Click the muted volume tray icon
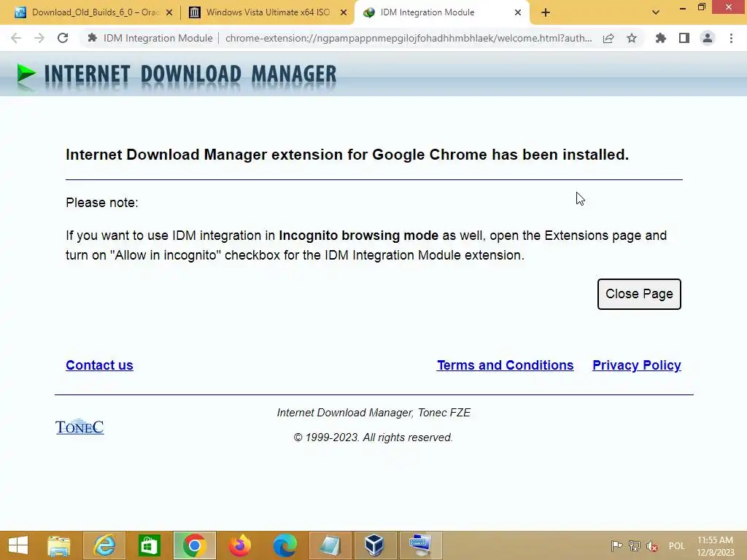The height and width of the screenshot is (560, 747). [x=652, y=546]
